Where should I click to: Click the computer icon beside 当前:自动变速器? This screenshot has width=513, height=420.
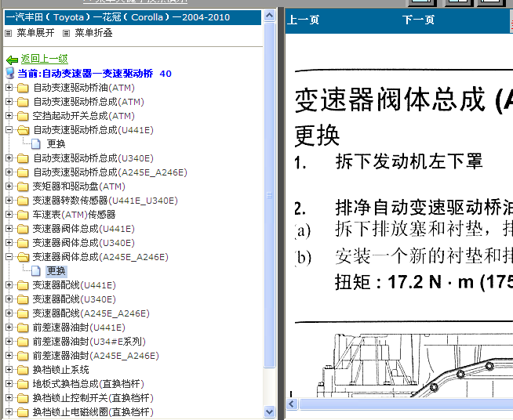point(10,73)
